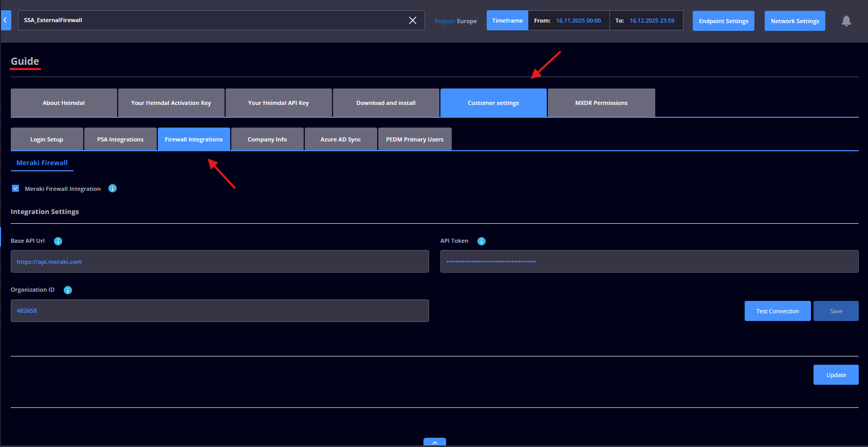The height and width of the screenshot is (447, 868).
Task: Click info icon beside API Token
Action: click(x=482, y=241)
